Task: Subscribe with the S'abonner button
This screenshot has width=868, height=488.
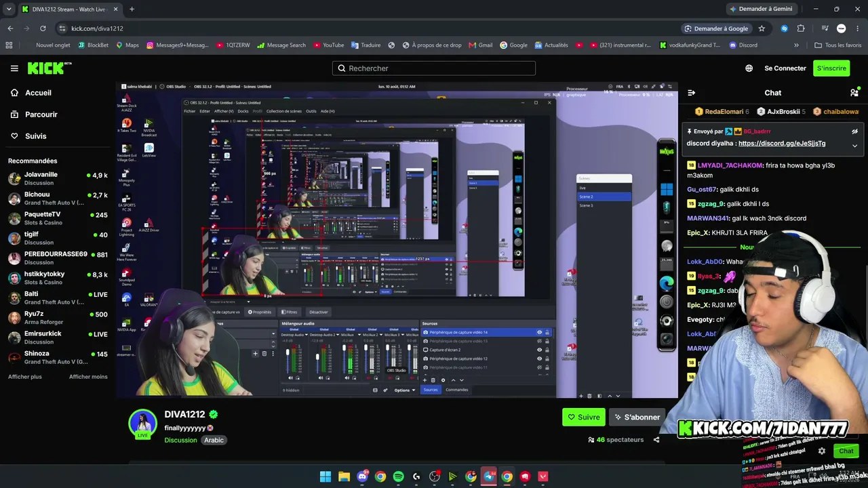Action: (636, 418)
